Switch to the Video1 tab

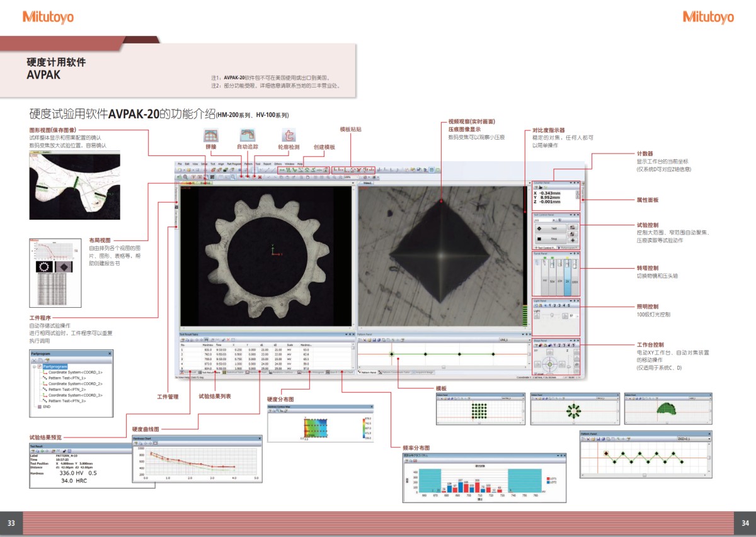(x=367, y=183)
